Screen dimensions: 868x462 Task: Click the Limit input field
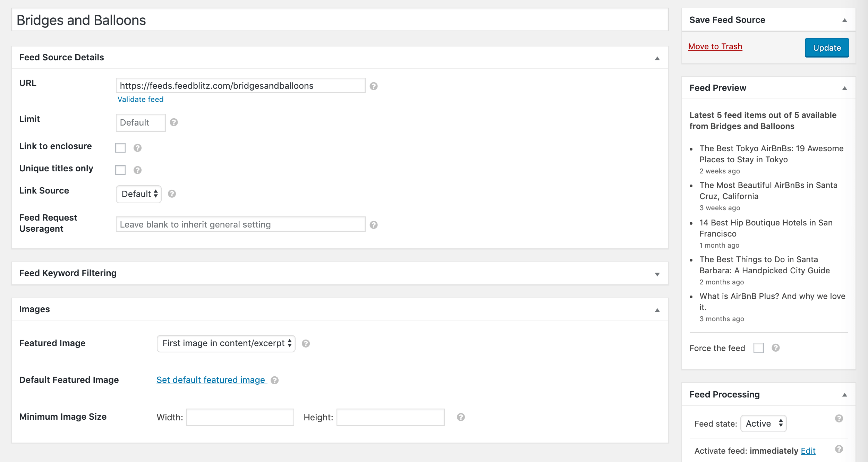(x=141, y=123)
